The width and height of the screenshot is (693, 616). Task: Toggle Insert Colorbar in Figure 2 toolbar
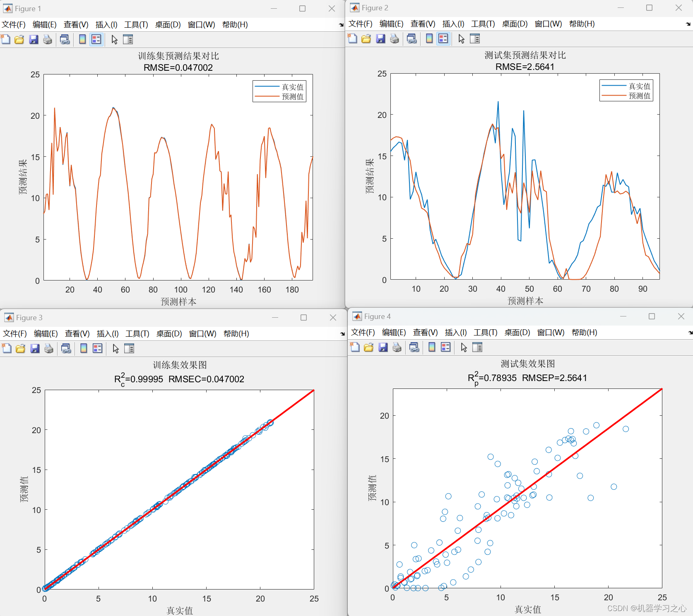pos(429,38)
